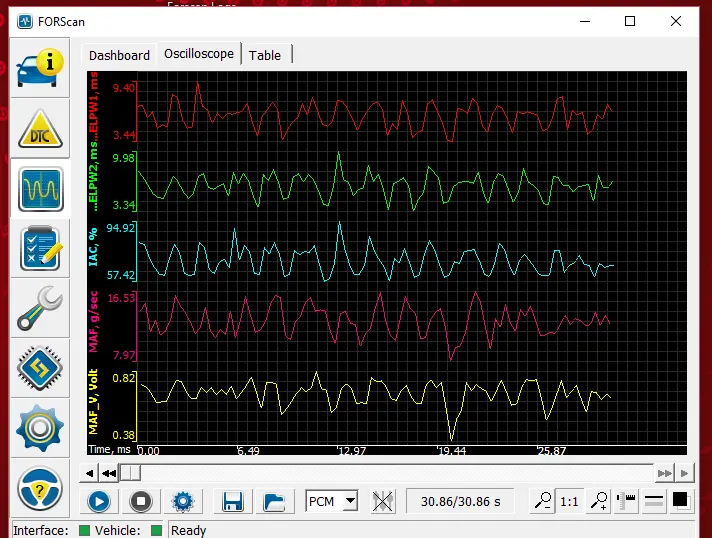Screen dimensions: 712x538
Task: Toggle the line thickness icon
Action: (653, 501)
